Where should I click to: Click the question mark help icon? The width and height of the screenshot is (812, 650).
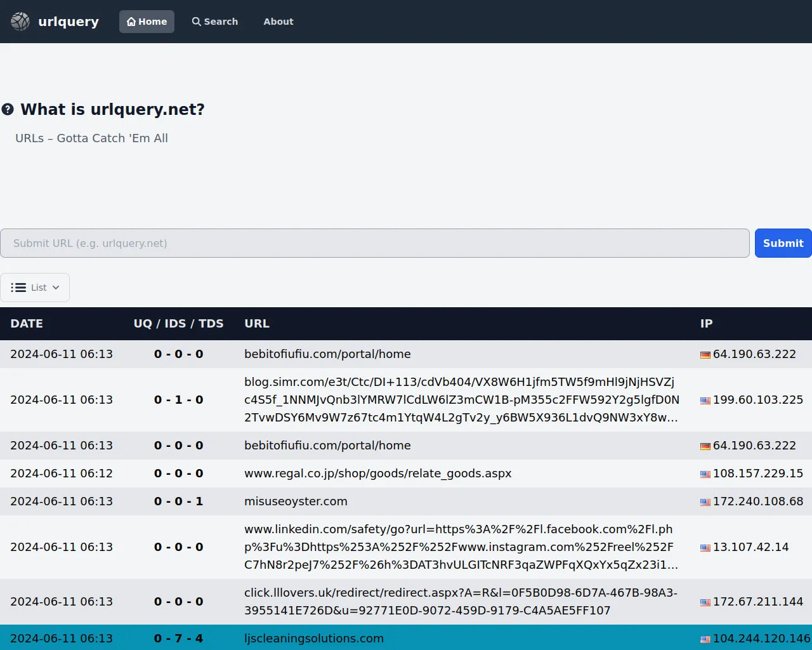click(8, 109)
